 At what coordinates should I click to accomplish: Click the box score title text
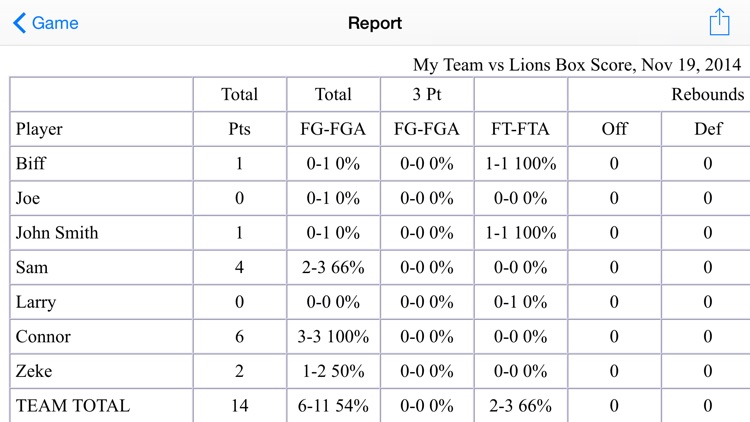point(577,65)
